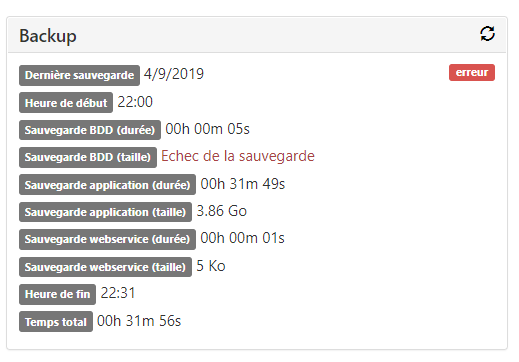
Task: Select the 5 Ko webservice size value
Action: point(211,266)
